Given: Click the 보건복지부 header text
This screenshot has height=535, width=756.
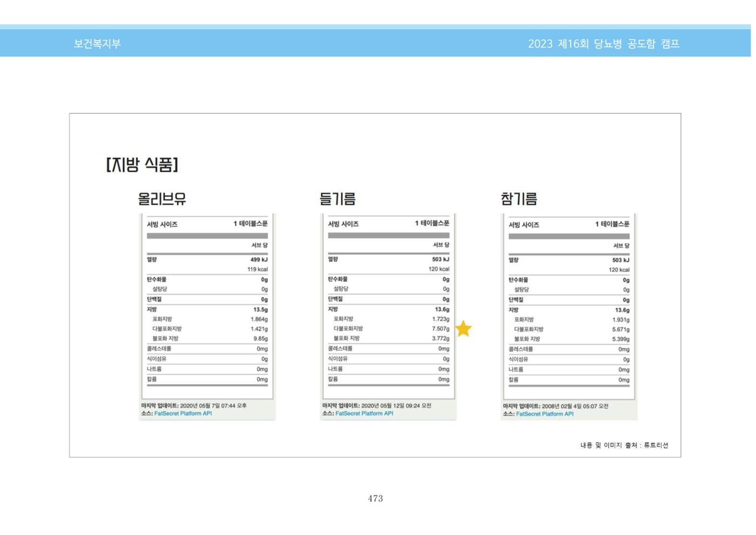Looking at the screenshot, I should point(97,44).
